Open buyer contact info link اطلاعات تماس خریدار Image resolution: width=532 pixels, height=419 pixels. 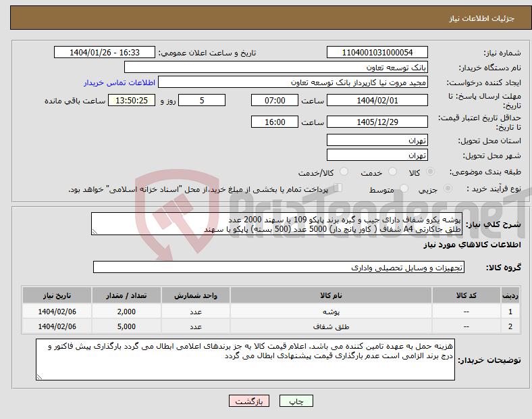pyautogui.click(x=119, y=82)
